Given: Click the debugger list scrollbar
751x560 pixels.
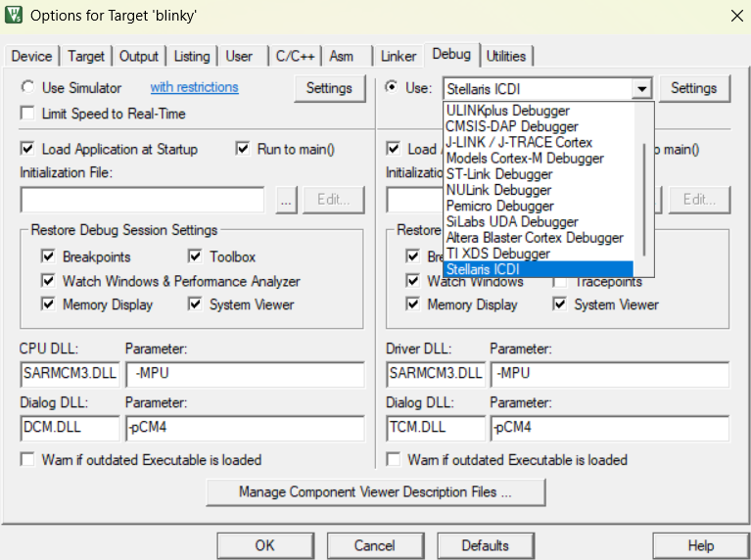Looking at the screenshot, I should [644, 200].
